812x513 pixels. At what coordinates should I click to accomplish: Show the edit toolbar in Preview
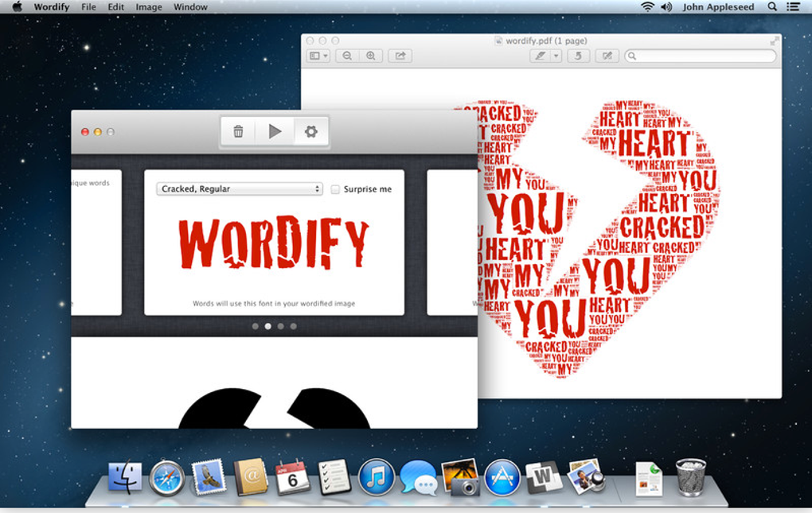(607, 56)
